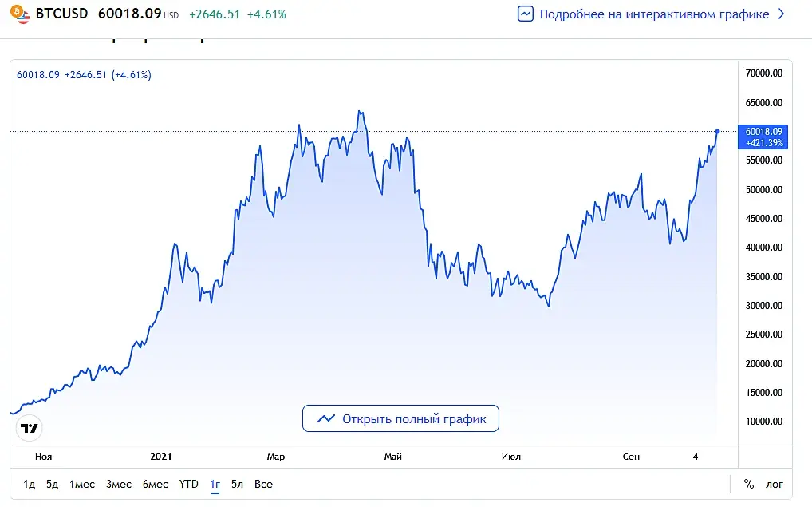812x507 pixels.
Task: Show the Все time range
Action: click(263, 484)
